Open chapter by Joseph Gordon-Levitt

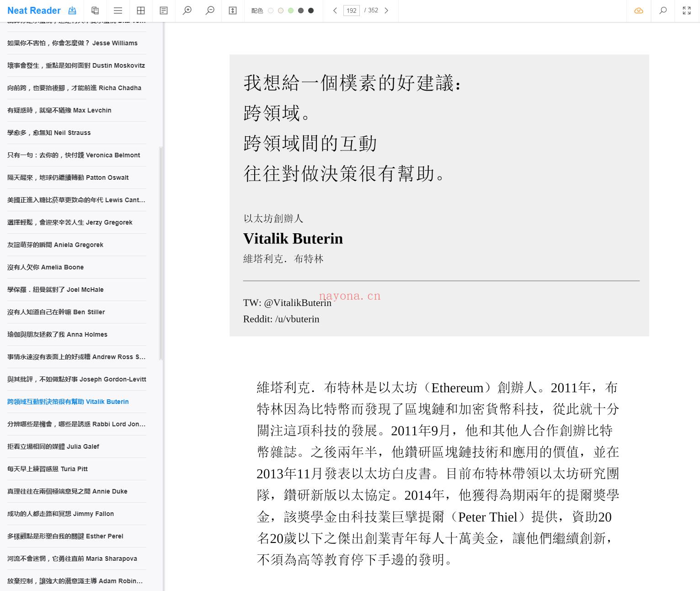(x=77, y=379)
